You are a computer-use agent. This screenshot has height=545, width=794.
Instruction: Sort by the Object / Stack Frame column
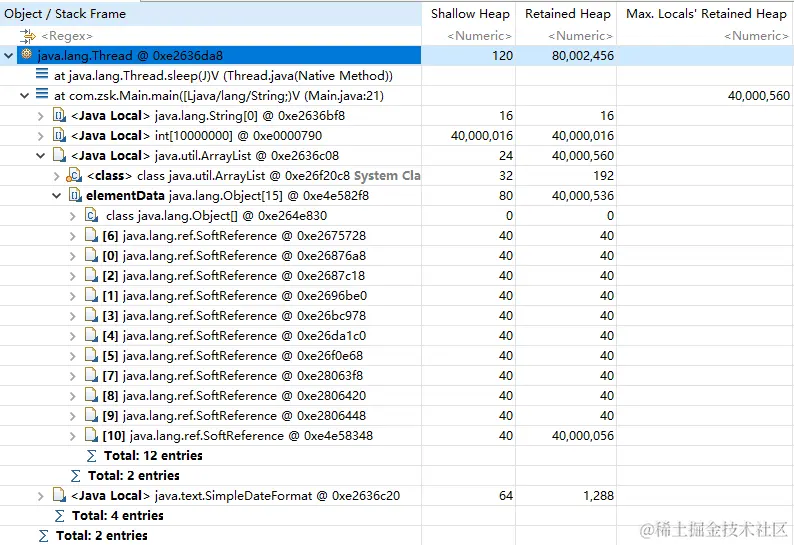pyautogui.click(x=211, y=14)
